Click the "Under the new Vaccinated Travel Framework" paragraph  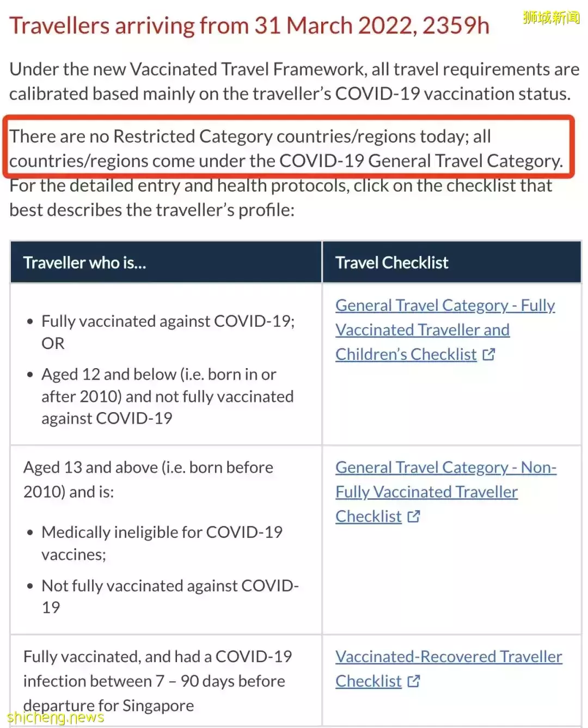(294, 81)
